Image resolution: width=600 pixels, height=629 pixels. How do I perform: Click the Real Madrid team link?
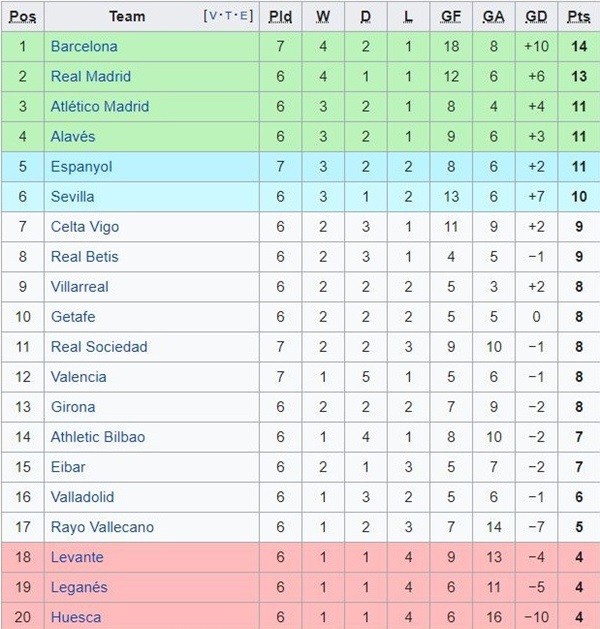click(x=91, y=76)
